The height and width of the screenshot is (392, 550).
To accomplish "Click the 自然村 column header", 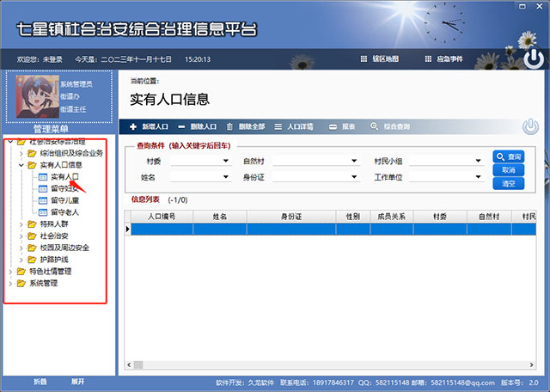I will tap(489, 217).
